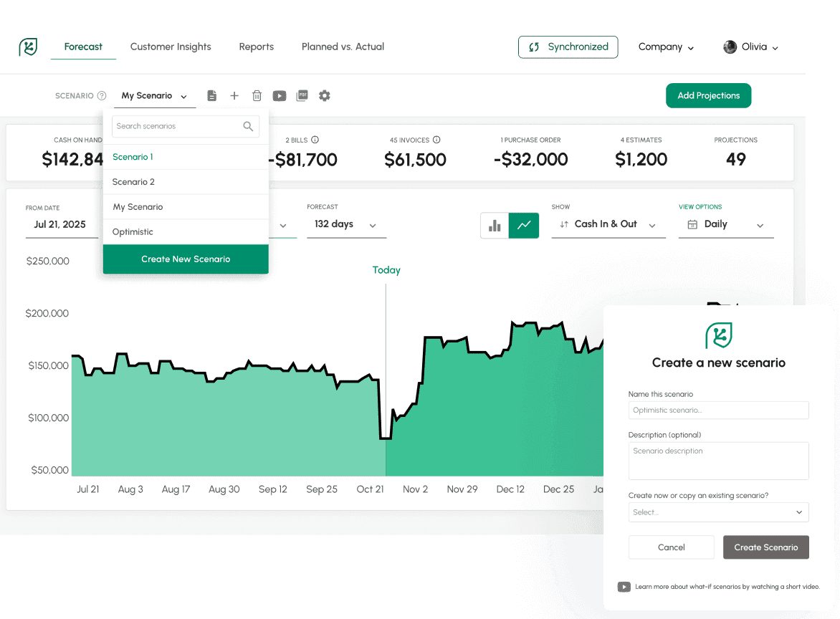Click the Name this scenario input field

[x=718, y=411]
